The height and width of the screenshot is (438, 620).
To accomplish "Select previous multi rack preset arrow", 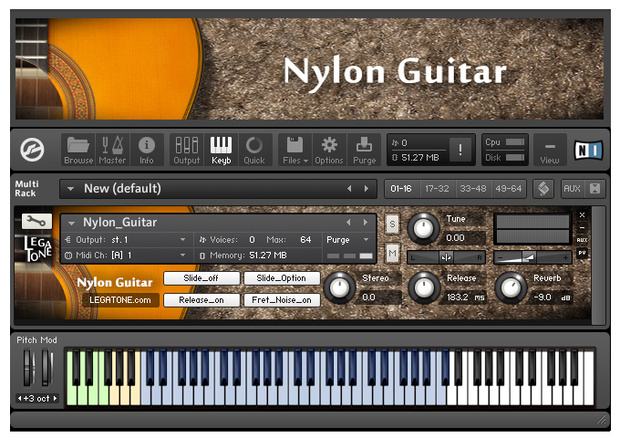I will [x=349, y=189].
